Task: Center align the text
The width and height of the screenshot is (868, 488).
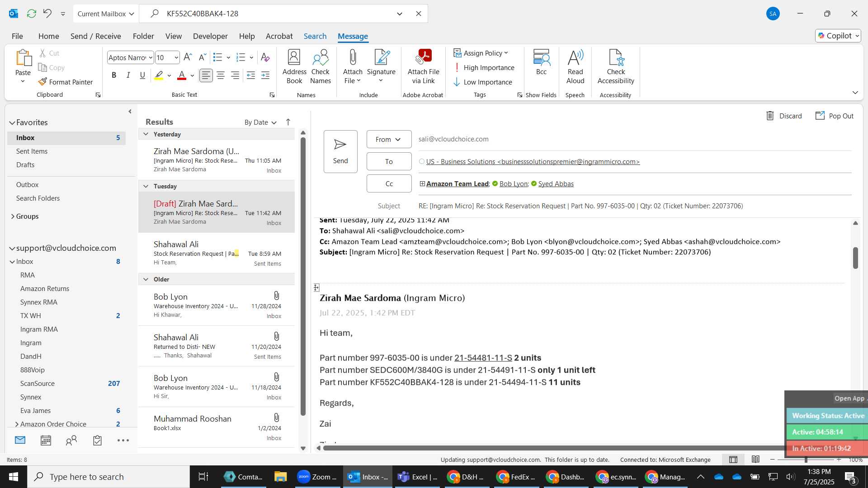Action: 221,75
